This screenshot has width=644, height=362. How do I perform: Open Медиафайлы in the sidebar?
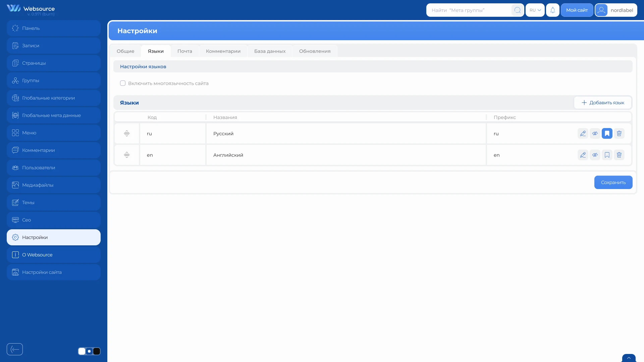[x=54, y=185]
